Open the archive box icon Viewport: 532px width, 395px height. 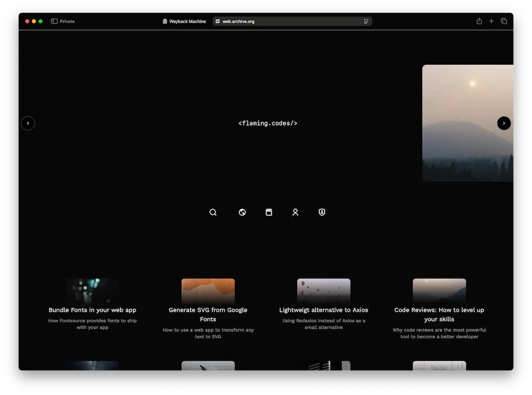(x=269, y=212)
